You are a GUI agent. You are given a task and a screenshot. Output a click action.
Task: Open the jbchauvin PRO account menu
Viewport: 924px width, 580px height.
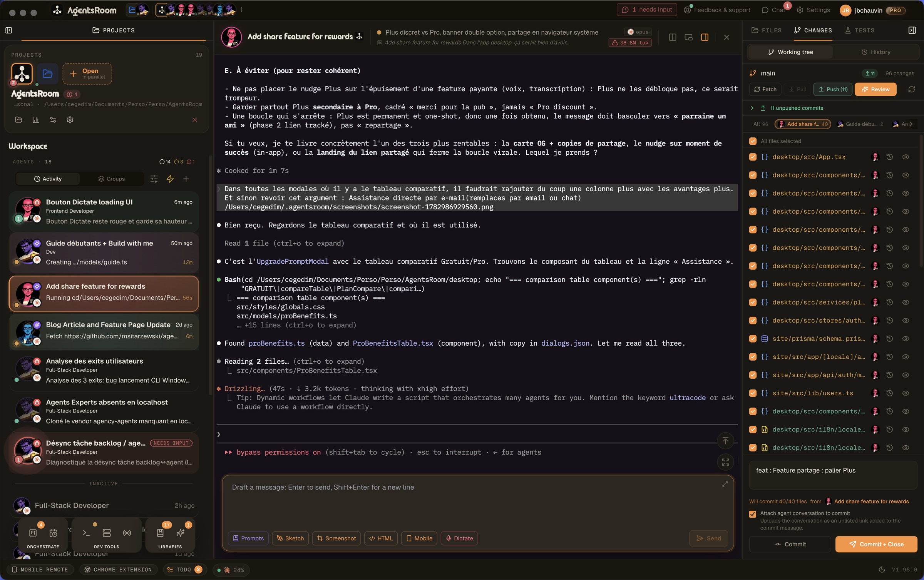point(872,10)
